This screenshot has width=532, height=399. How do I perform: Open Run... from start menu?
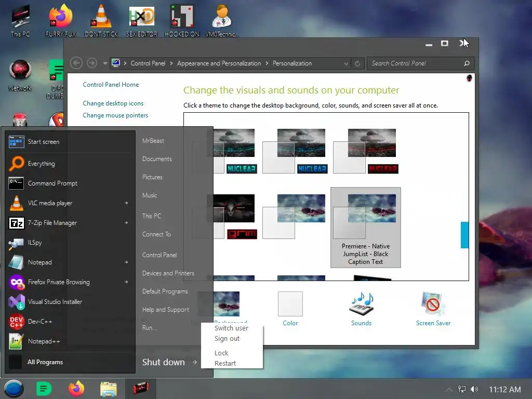(149, 328)
